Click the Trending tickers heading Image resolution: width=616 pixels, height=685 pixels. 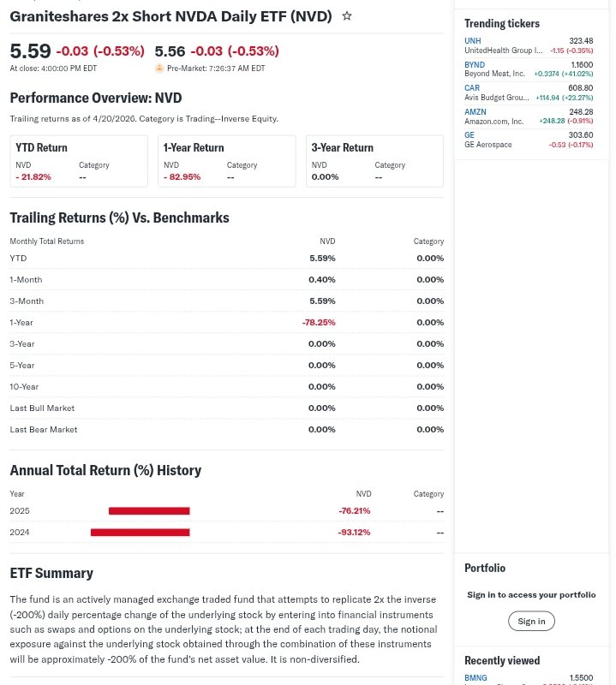[502, 23]
